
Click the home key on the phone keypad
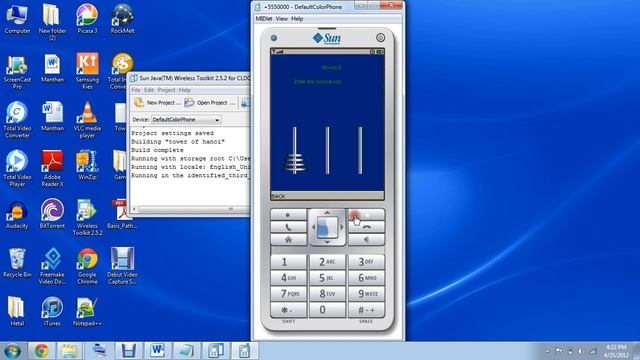(288, 240)
